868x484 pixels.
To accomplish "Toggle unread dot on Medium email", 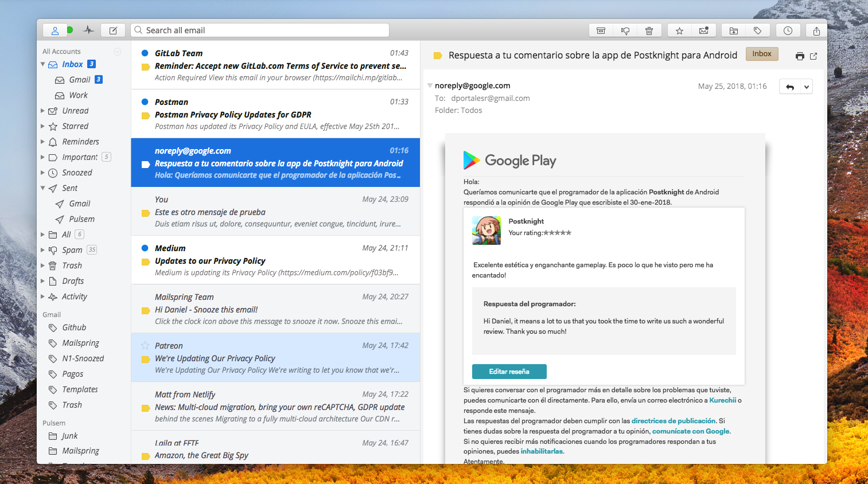I will (145, 248).
